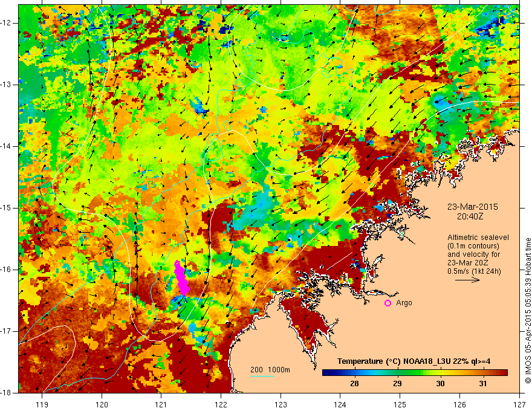Click the 'and velocity for' text line

point(473,254)
